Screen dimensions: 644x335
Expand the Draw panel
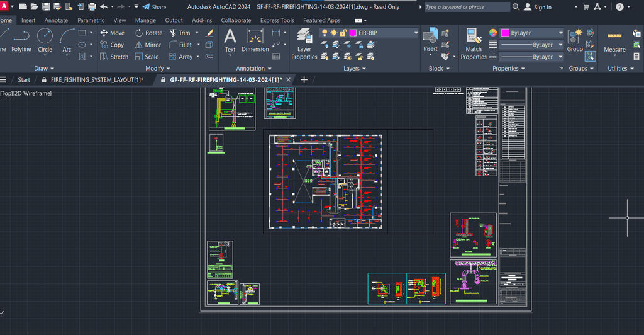(44, 68)
